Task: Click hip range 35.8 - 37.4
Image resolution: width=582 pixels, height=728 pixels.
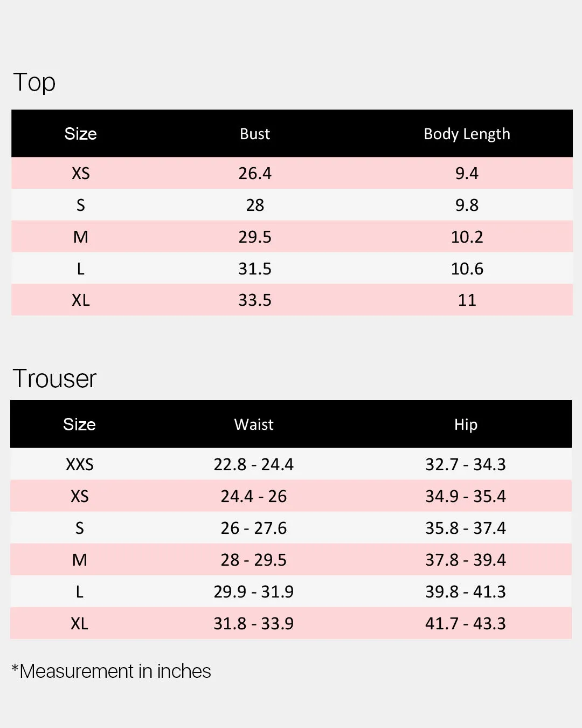Action: (466, 528)
